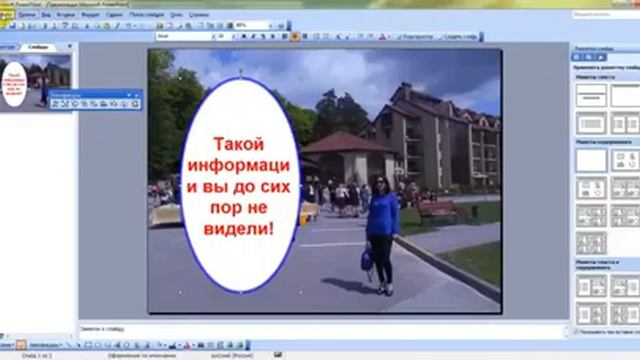Select the slide 1 thumbnail
This screenshot has height=360, width=640.
coord(36,83)
